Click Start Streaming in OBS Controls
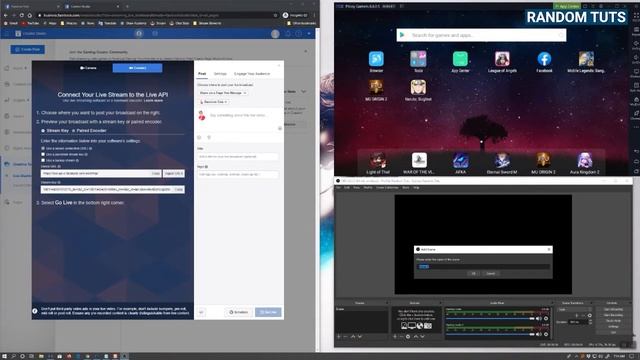 pos(613,309)
